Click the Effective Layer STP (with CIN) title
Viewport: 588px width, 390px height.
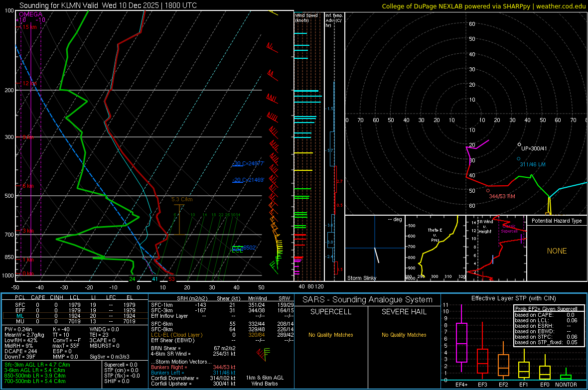tap(513, 298)
